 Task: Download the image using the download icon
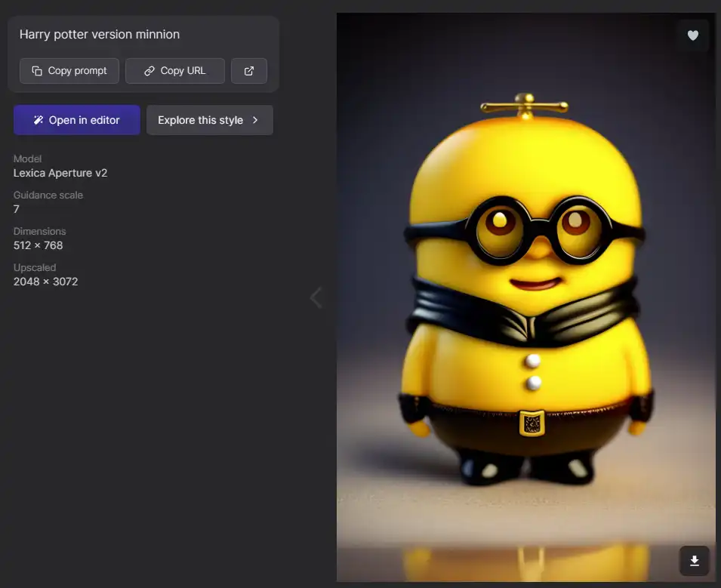695,560
